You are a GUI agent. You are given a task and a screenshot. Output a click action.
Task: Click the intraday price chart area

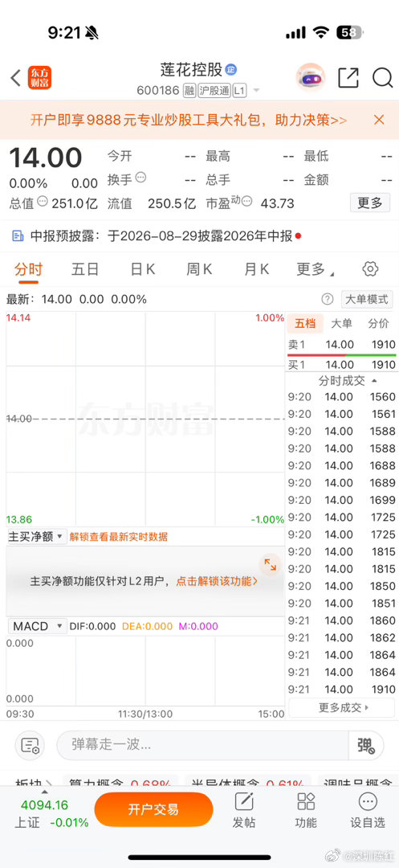[145, 419]
